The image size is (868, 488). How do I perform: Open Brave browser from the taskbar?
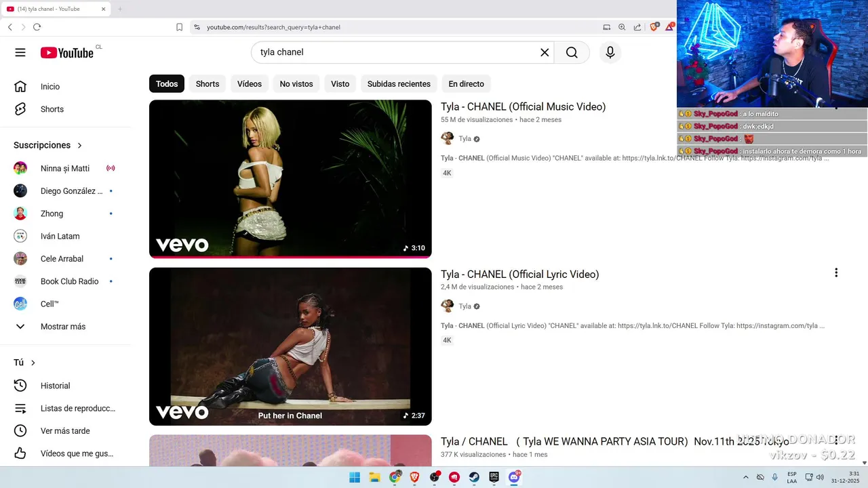(414, 477)
